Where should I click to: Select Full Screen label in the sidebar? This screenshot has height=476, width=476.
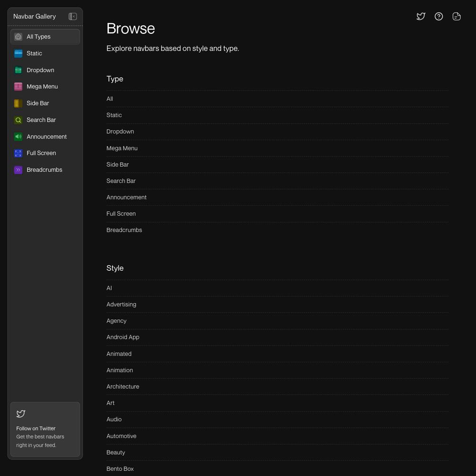[x=41, y=153]
